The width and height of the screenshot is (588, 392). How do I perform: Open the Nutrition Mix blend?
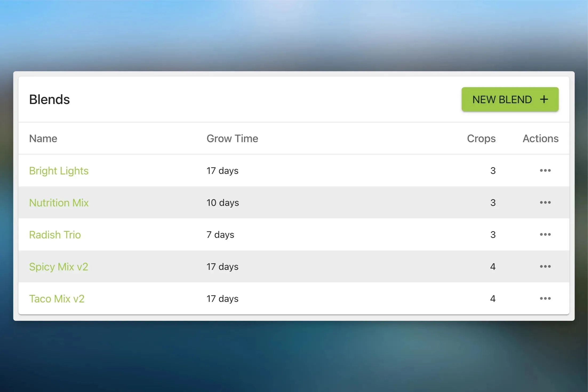point(59,203)
